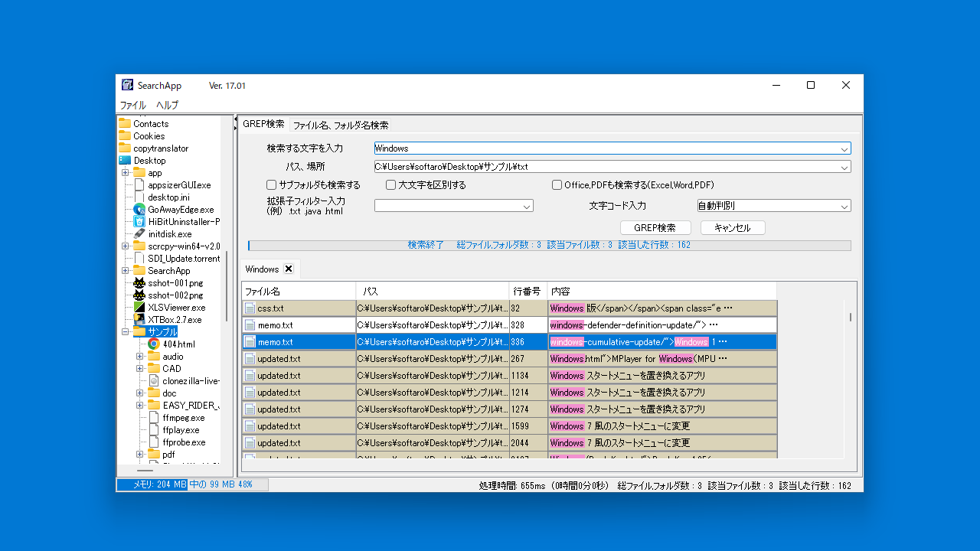Click file icon of updated.txt line 267
Viewport: 980px width, 551px height.
click(x=250, y=358)
